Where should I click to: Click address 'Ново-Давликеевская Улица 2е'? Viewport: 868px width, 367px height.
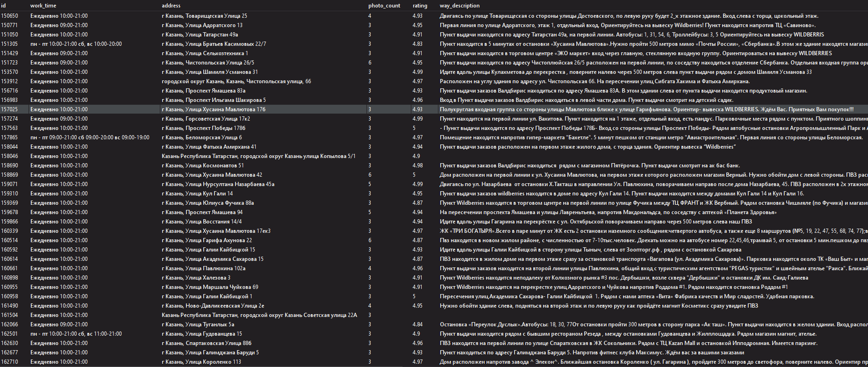point(225,306)
